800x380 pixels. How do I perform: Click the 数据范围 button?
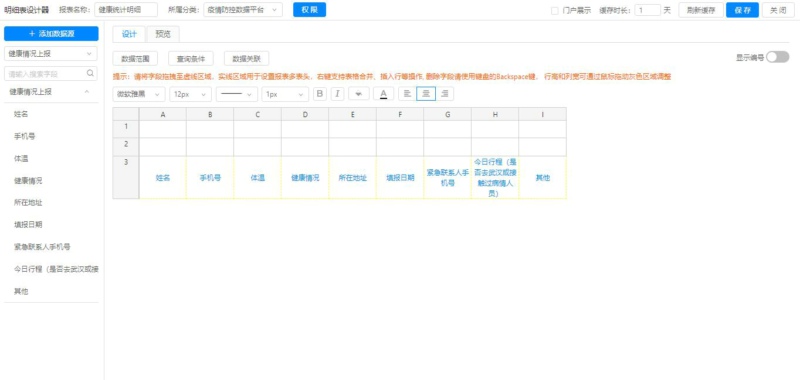point(135,58)
